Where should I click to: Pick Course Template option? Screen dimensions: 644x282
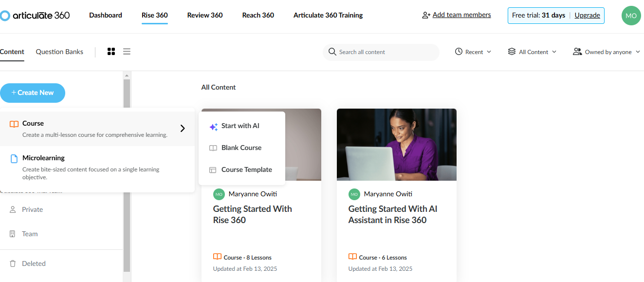246,170
